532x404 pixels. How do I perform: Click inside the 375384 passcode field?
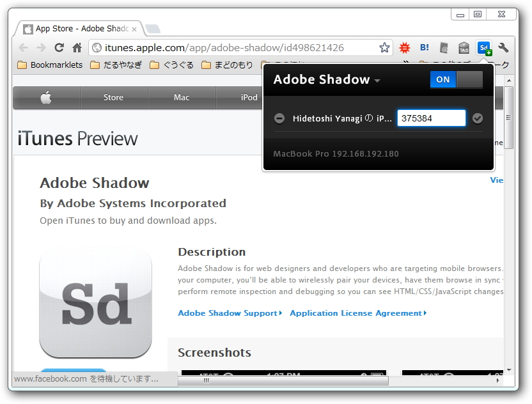coord(431,118)
